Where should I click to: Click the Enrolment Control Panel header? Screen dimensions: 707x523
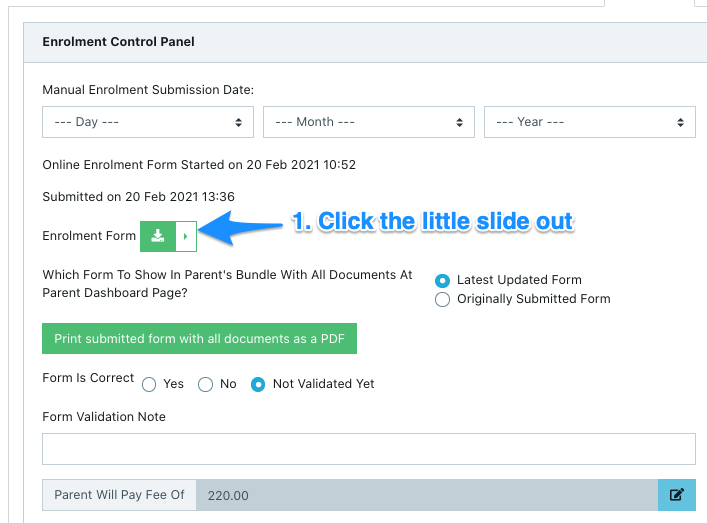click(x=118, y=42)
